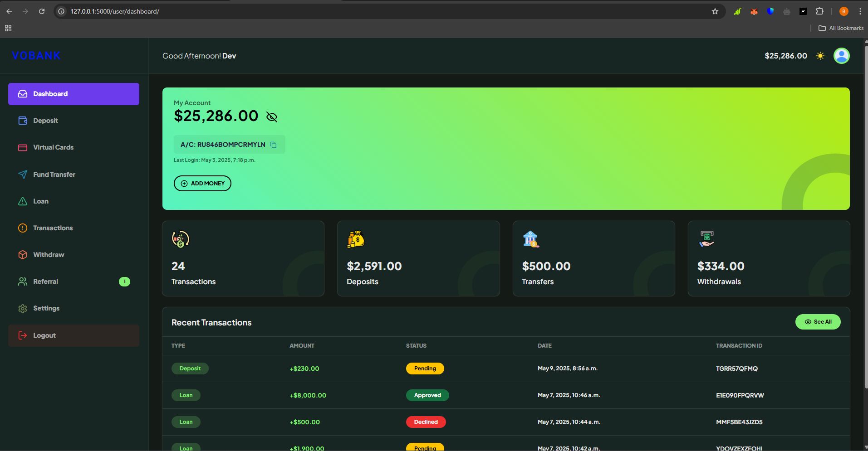The height and width of the screenshot is (451, 868).
Task: Open the browser apps grid icon
Action: click(8, 28)
